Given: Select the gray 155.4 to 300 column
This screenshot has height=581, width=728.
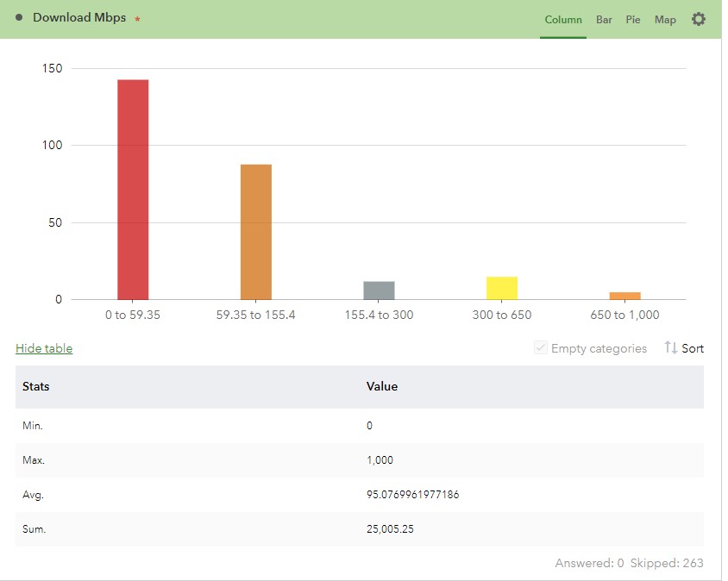Looking at the screenshot, I should 379,290.
